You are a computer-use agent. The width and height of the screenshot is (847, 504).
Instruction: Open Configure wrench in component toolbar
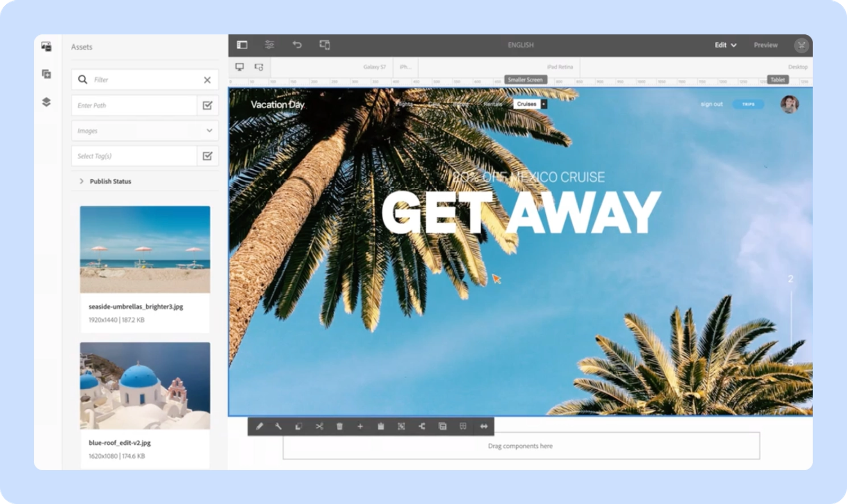[x=278, y=426]
